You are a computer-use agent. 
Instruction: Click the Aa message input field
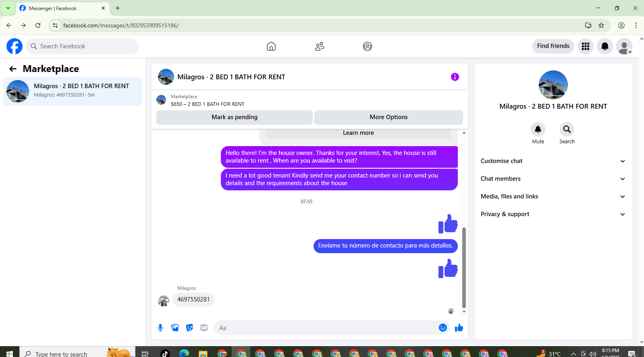click(x=327, y=328)
